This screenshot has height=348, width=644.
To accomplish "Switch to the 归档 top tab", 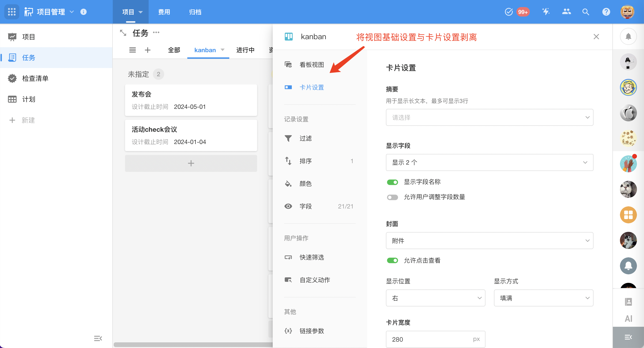I will coord(195,12).
